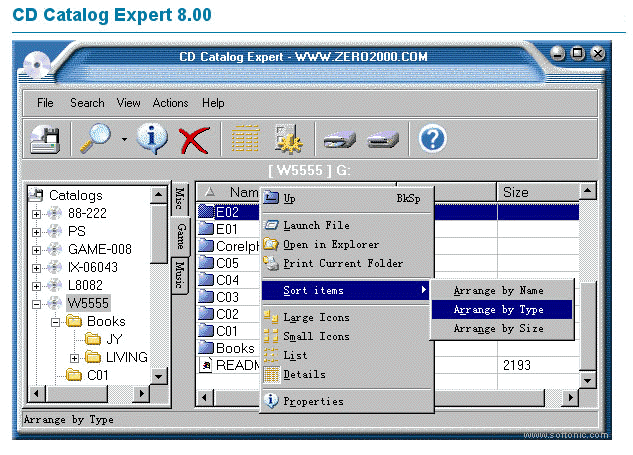Image resolution: width=633 pixels, height=455 pixels.
Task: Select the W5555 catalog in the tree
Action: point(88,303)
